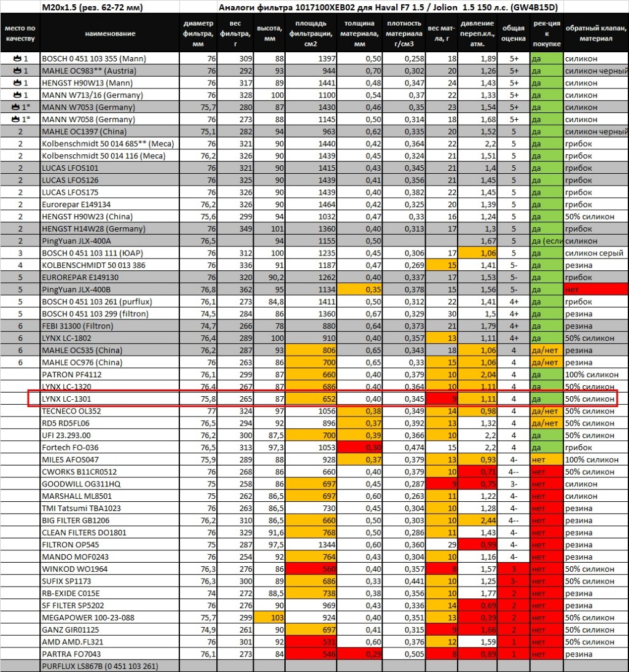629x672 pixels.
Task: Select the PingYuan JLX-400A name cell
Action: 110,240
